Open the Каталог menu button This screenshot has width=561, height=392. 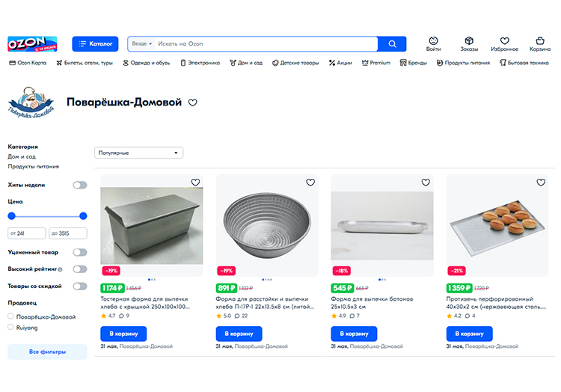(x=95, y=43)
